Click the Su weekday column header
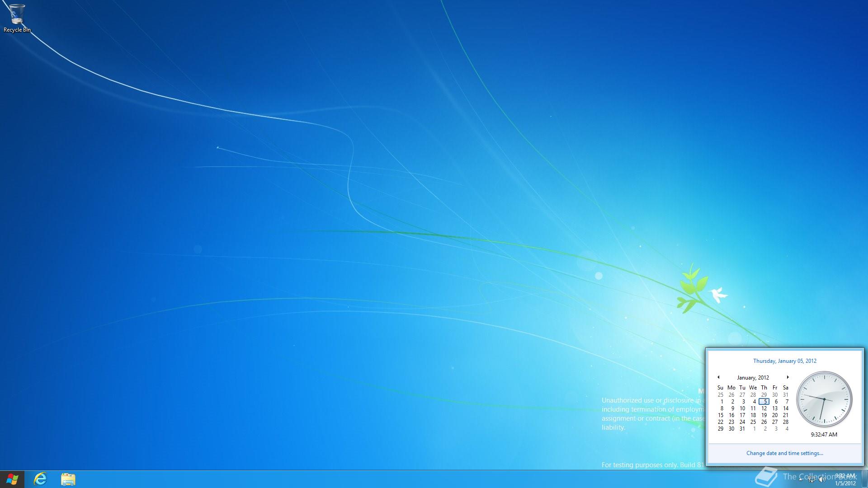Viewport: 868px width, 488px height. pos(721,388)
